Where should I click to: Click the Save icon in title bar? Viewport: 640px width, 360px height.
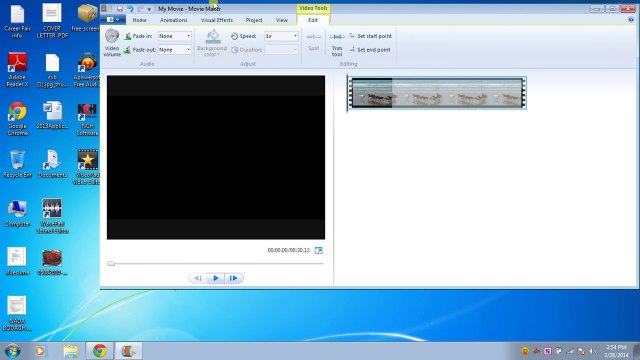120,9
